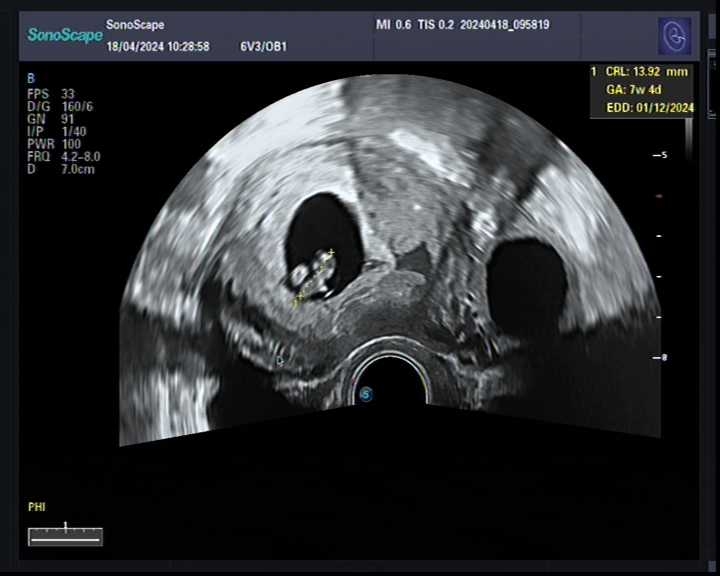Click the blue S probe orientation marker
Image resolution: width=727 pixels, height=583 pixels.
click(366, 394)
